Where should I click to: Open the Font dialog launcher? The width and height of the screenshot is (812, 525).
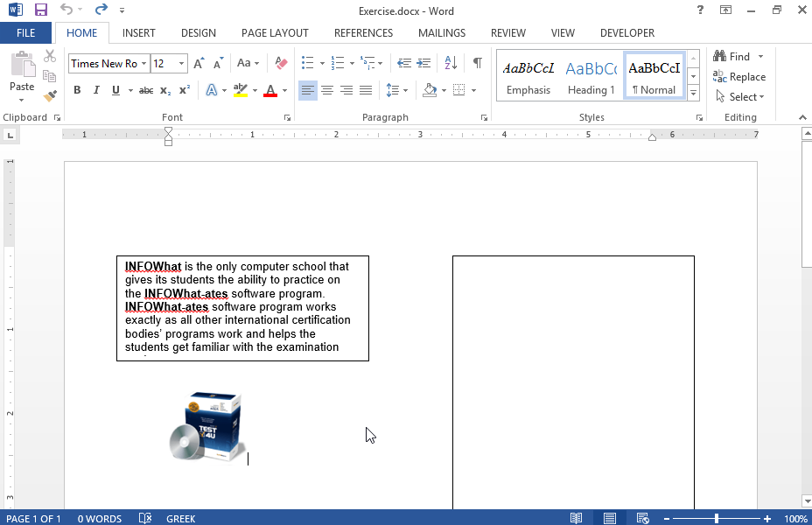(287, 118)
